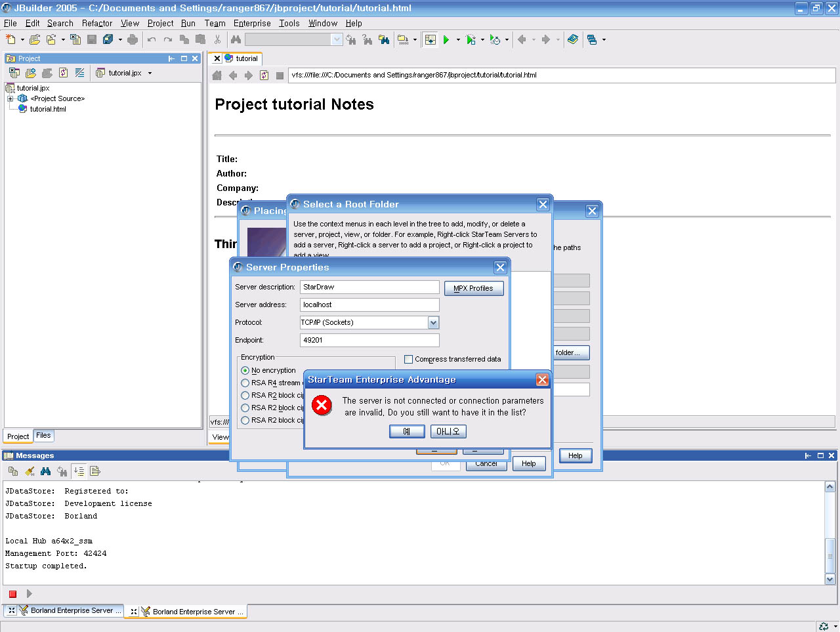The height and width of the screenshot is (632, 840).
Task: Enable Compress transferred data checkbox
Action: 409,360
